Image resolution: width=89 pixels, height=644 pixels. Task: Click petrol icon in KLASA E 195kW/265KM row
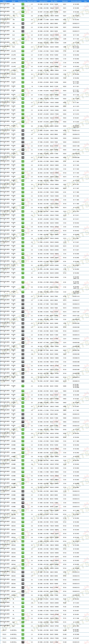pyautogui.click(x=23, y=277)
